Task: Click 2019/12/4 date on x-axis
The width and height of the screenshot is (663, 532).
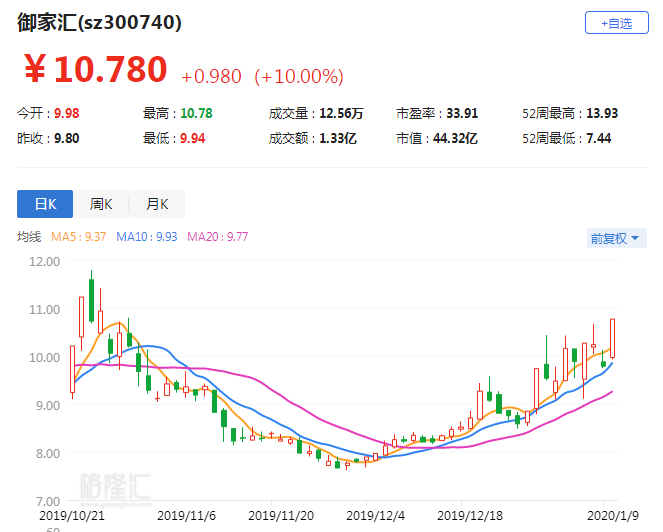Action: coord(375,516)
